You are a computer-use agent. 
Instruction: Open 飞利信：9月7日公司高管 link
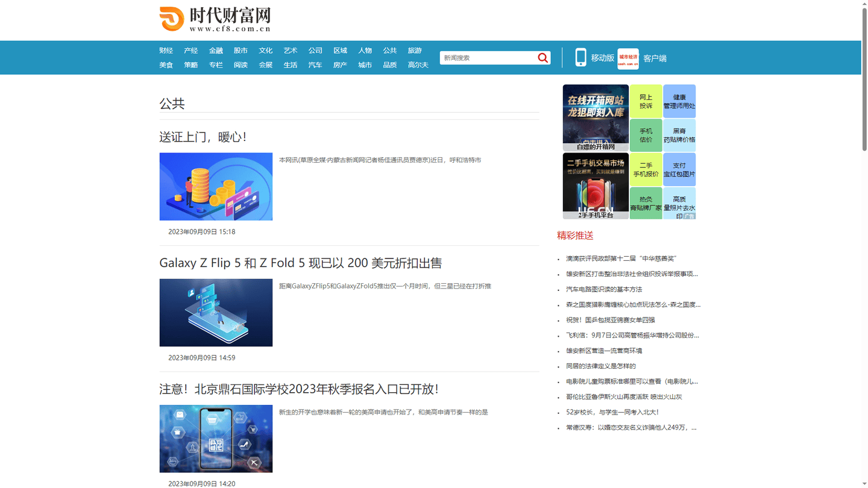(632, 336)
